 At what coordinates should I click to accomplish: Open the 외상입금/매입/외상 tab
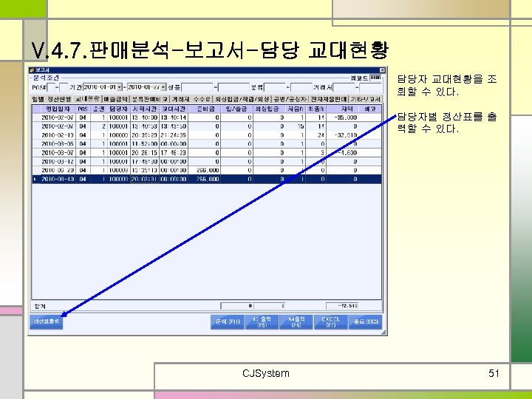tap(242, 99)
